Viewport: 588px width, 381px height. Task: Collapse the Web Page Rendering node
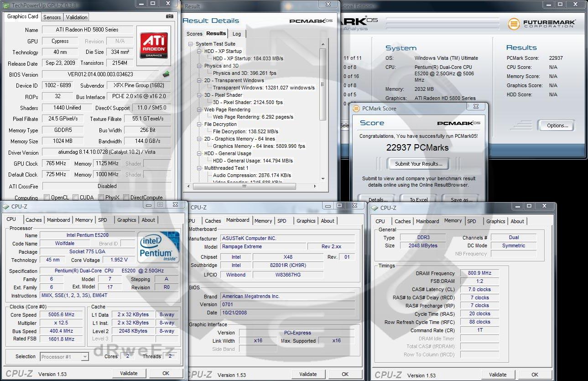(199, 110)
